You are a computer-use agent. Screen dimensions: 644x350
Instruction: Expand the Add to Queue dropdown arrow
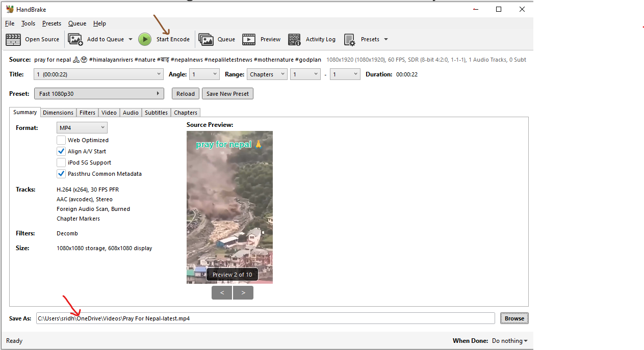131,39
